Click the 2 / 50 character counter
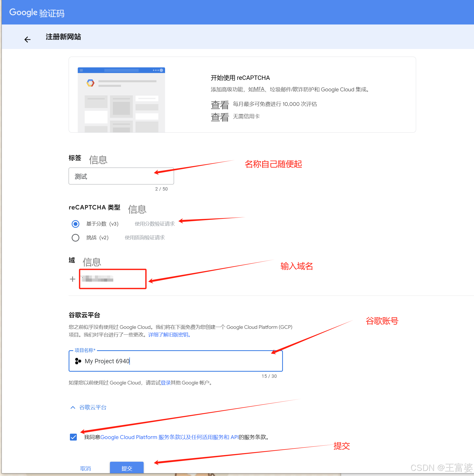 click(161, 189)
